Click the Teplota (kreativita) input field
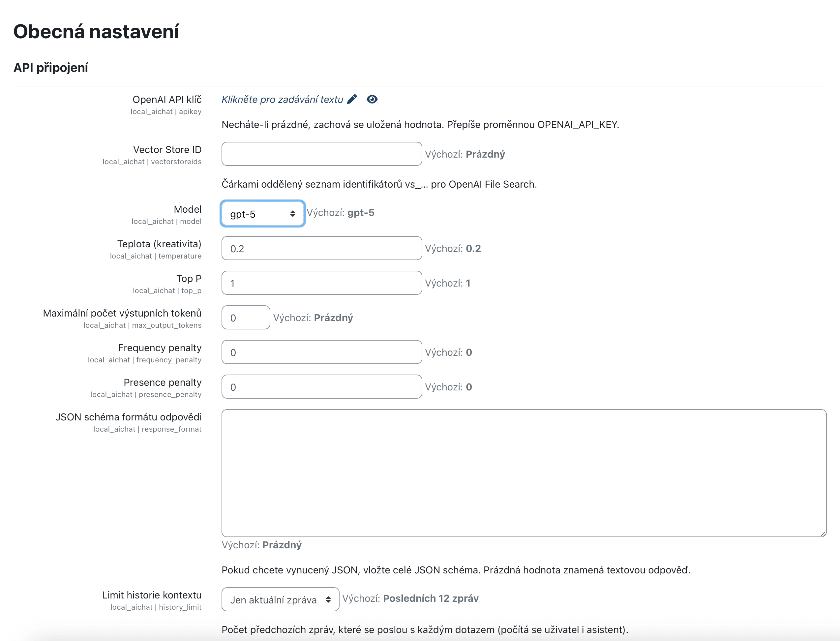The image size is (840, 641). coord(321,248)
